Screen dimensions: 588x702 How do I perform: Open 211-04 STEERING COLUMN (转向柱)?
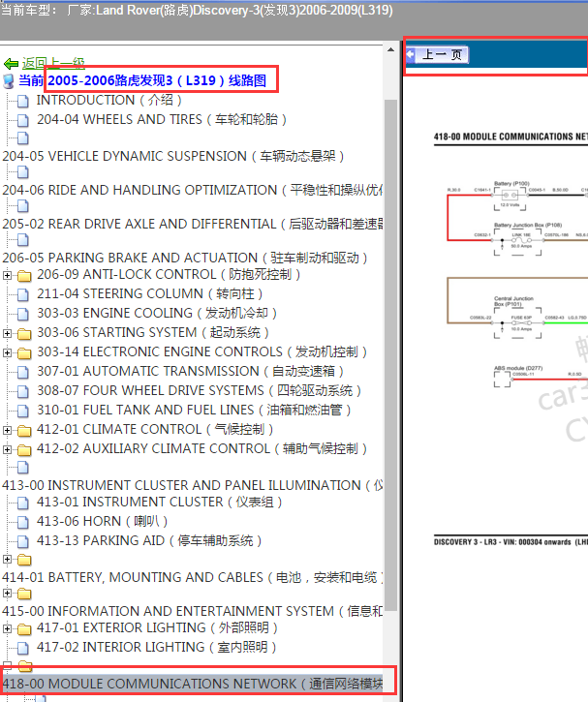149,293
